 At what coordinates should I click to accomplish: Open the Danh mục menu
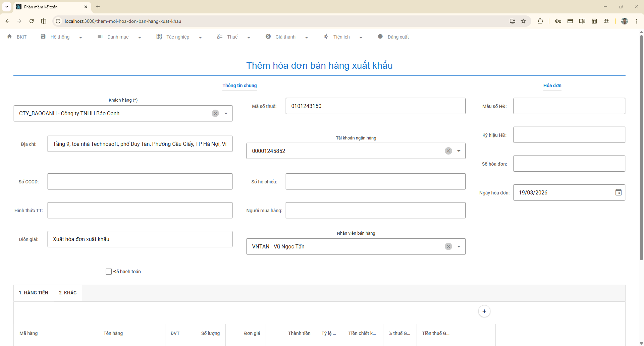[118, 37]
